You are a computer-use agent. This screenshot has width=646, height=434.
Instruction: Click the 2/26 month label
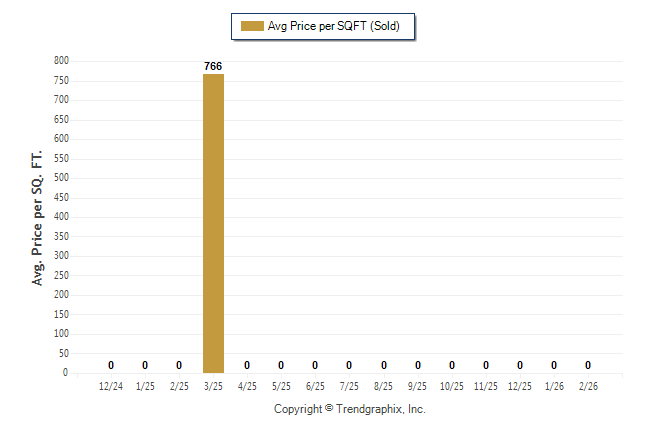[588, 386]
